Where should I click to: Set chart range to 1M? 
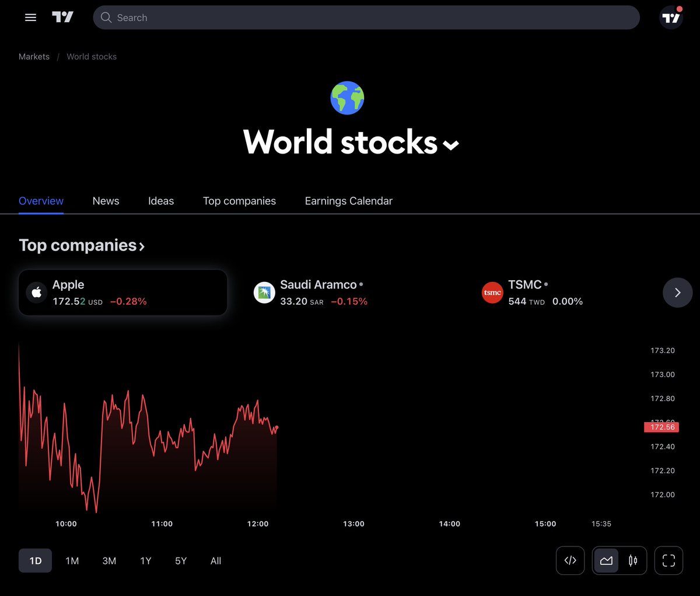point(72,560)
